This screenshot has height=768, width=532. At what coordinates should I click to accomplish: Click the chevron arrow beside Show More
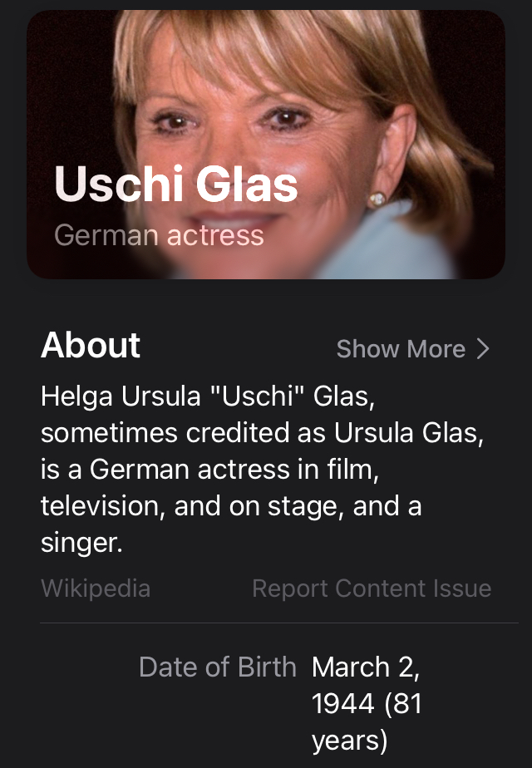pyautogui.click(x=483, y=349)
